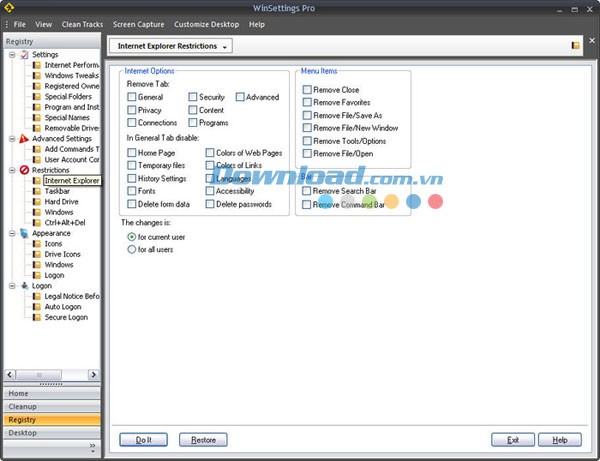
Task: Click the icon beside User Account Con
Action: click(x=37, y=160)
